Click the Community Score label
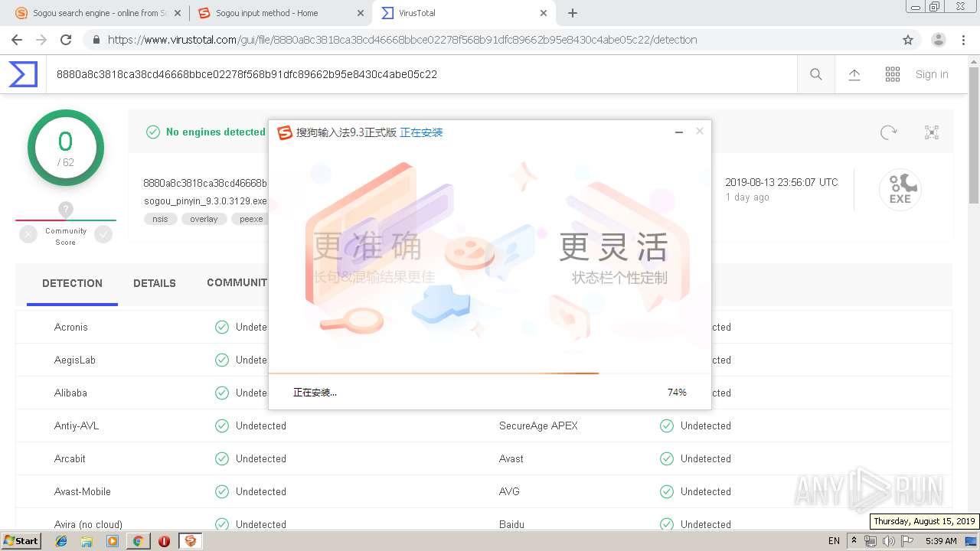 click(x=66, y=236)
